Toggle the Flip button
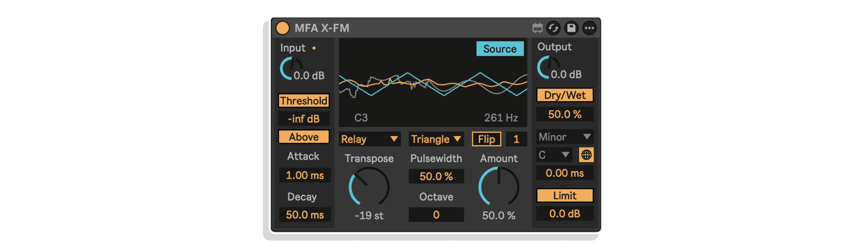The width and height of the screenshot is (868, 249). coord(486,139)
